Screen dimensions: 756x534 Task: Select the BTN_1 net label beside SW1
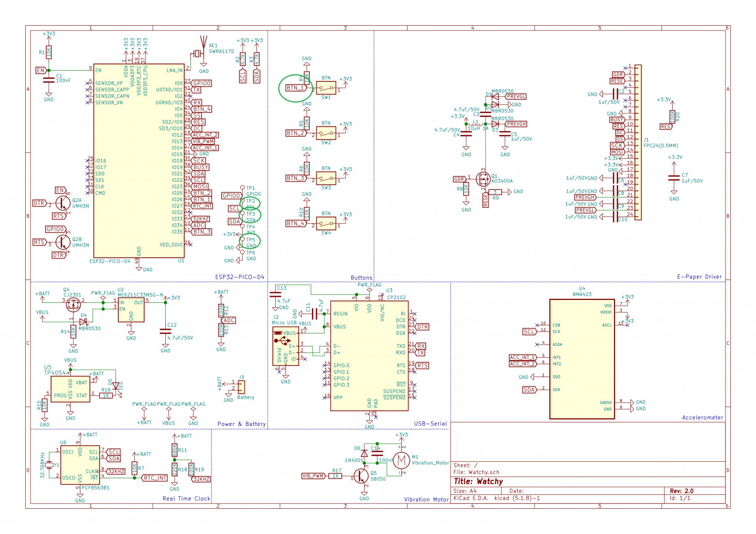(x=296, y=88)
